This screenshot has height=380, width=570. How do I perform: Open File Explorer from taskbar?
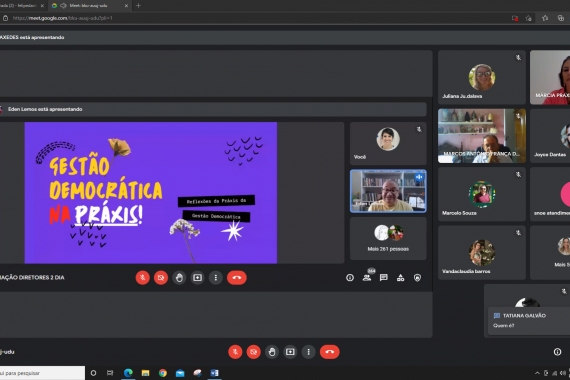tap(145, 373)
